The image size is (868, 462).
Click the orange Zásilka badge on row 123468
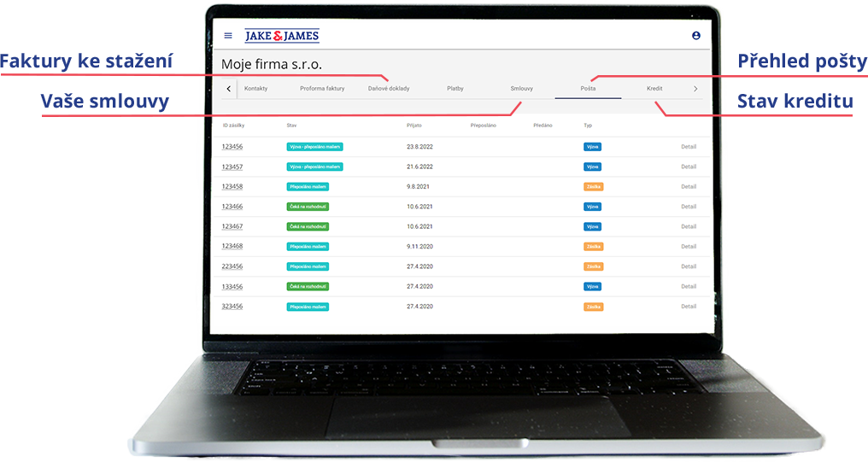click(x=594, y=247)
